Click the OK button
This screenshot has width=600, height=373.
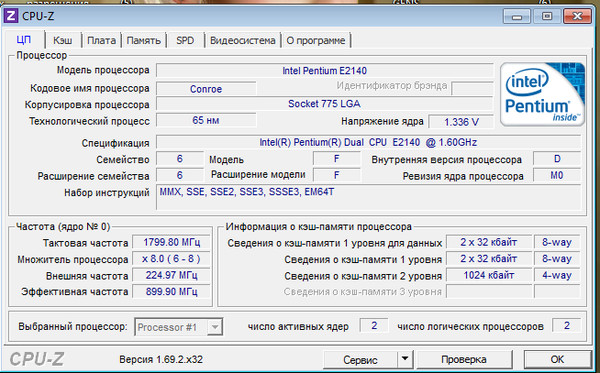coord(557,359)
